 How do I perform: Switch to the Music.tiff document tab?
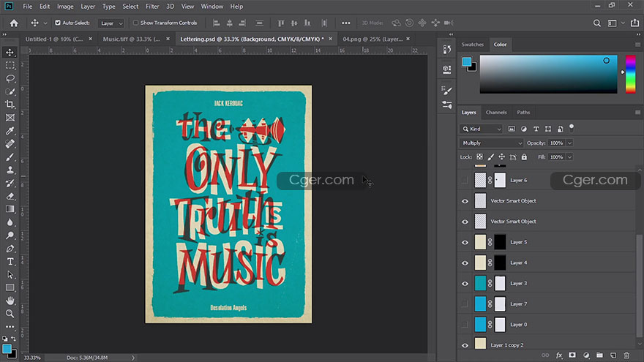(131, 39)
